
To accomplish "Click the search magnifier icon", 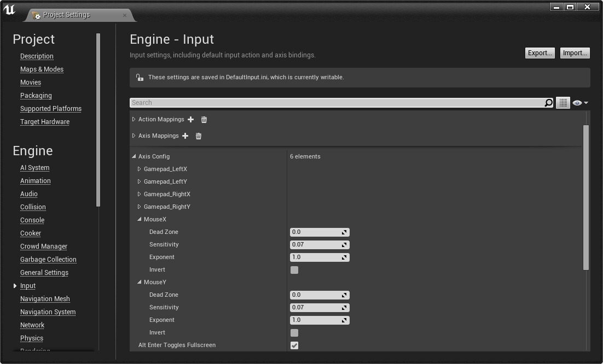I will [548, 103].
